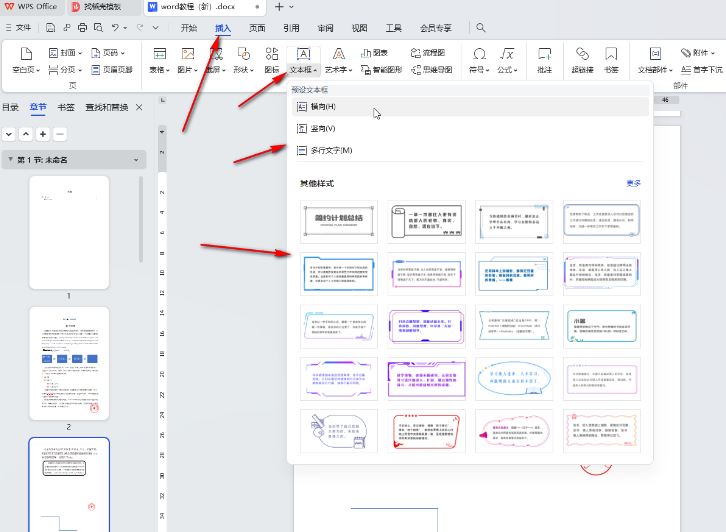Screen dimensions: 726x532
Task: Open the 文件 File menu
Action: point(19,28)
